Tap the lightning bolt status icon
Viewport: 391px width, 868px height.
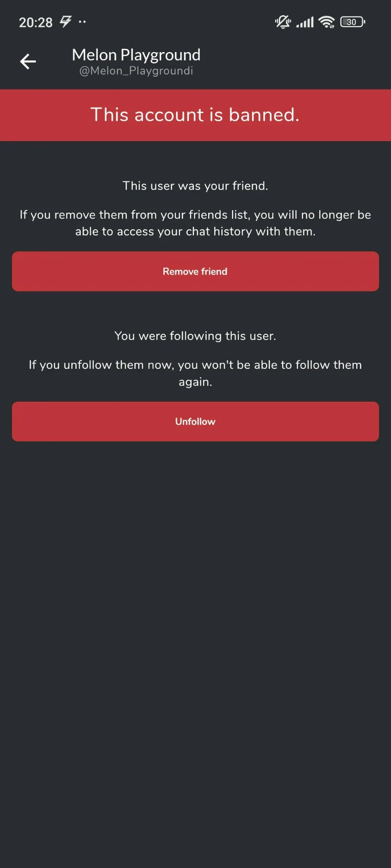pos(66,21)
